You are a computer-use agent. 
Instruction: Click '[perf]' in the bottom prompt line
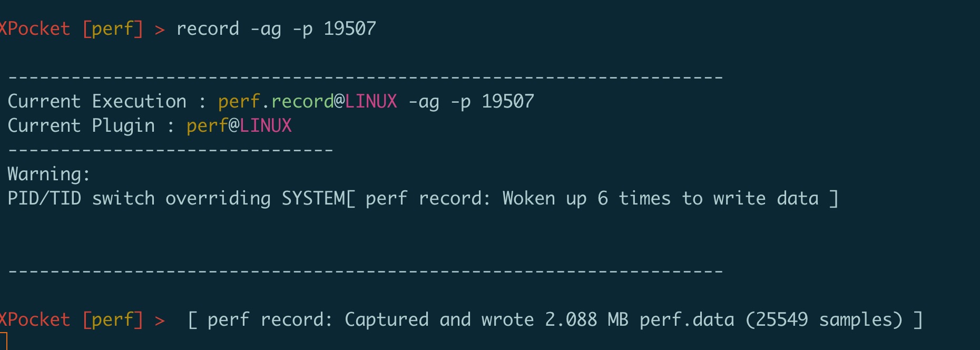click(x=113, y=320)
